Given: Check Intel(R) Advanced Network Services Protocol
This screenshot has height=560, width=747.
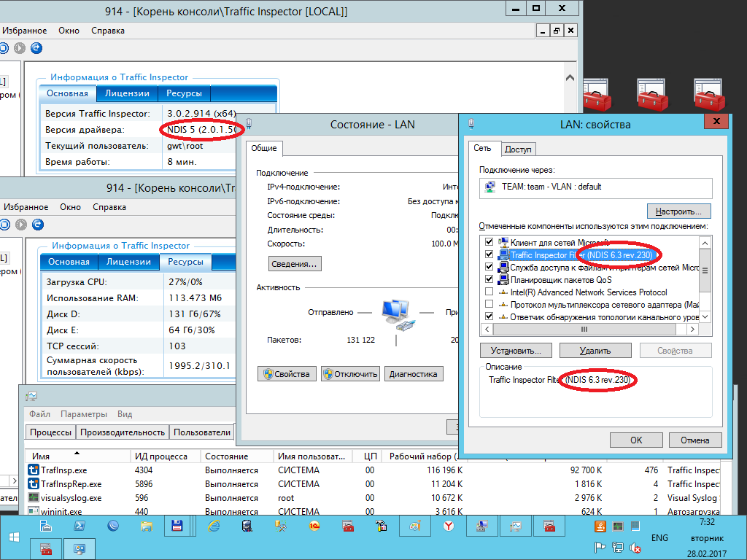Looking at the screenshot, I should pyautogui.click(x=489, y=292).
